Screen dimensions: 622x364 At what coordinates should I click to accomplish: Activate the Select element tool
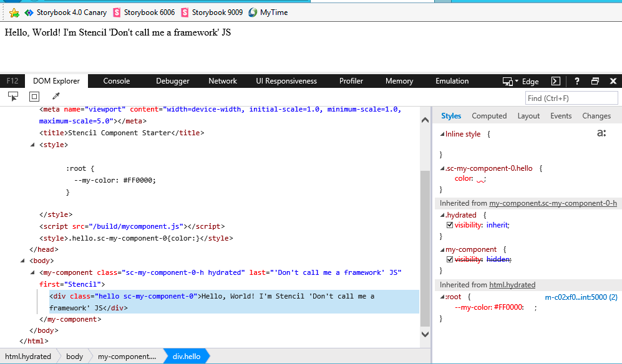13,97
